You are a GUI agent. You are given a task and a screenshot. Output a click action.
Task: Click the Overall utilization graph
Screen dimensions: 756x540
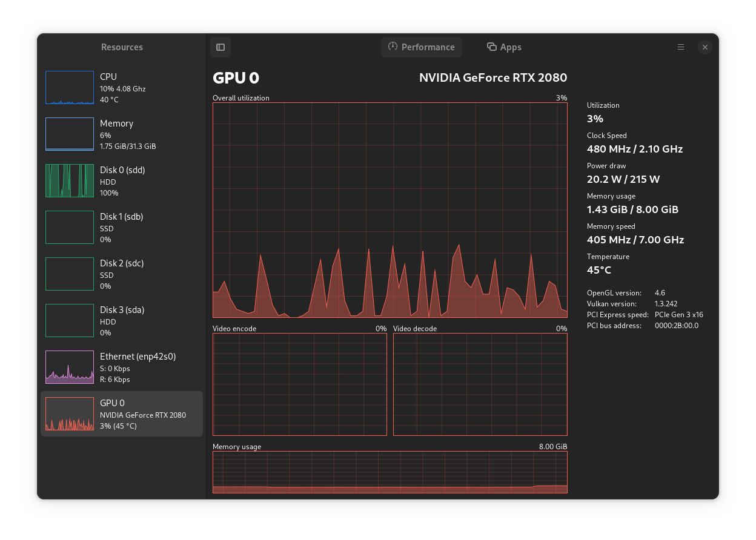pyautogui.click(x=390, y=210)
